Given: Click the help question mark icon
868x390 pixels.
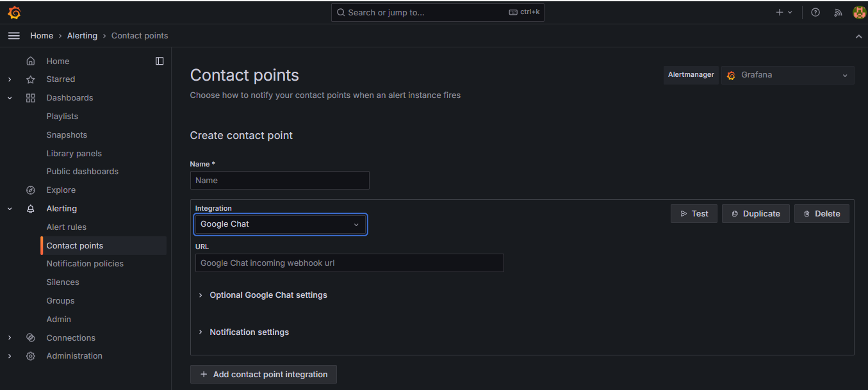Looking at the screenshot, I should pos(815,12).
